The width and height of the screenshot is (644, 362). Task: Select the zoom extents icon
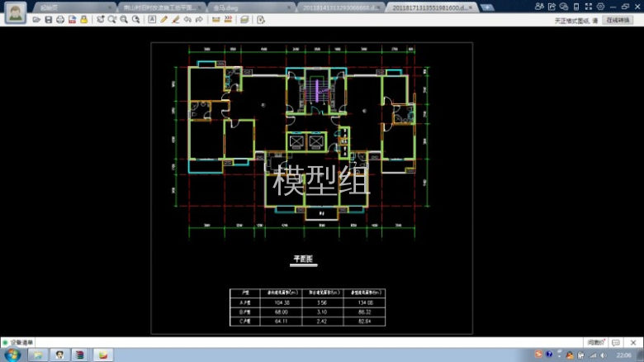[x=100, y=20]
